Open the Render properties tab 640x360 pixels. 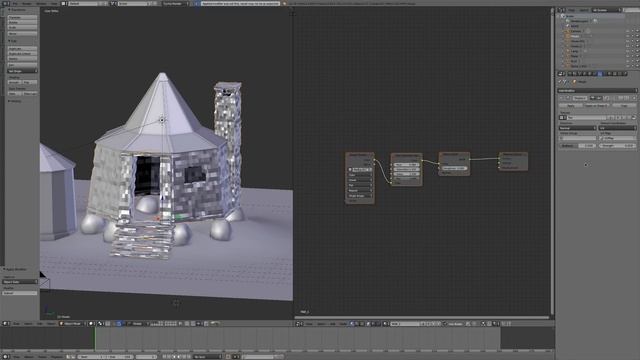coord(569,74)
